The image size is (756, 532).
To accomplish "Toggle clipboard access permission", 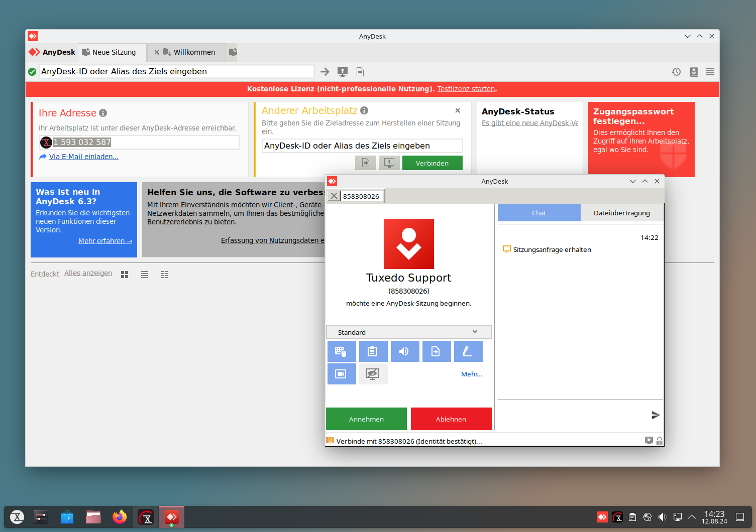I will click(373, 351).
